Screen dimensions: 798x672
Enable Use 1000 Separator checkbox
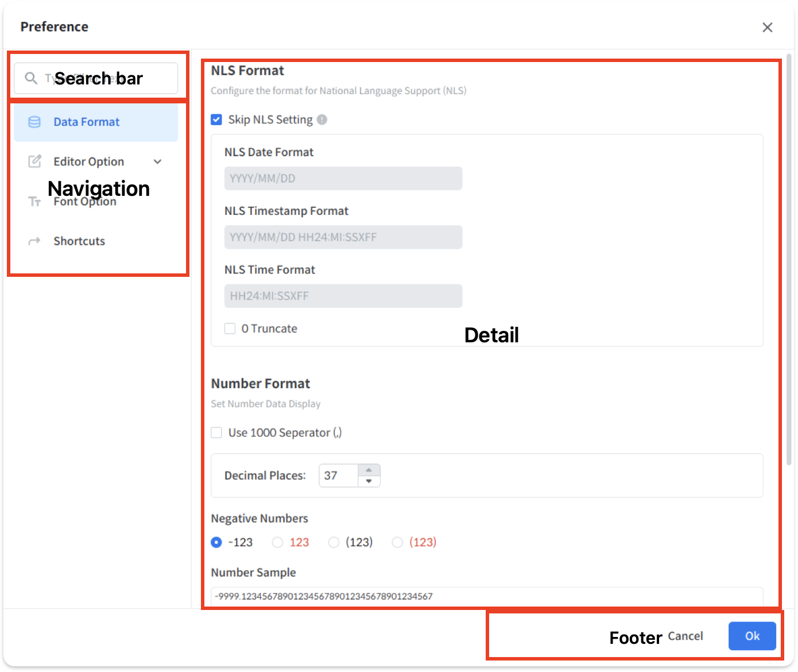216,432
